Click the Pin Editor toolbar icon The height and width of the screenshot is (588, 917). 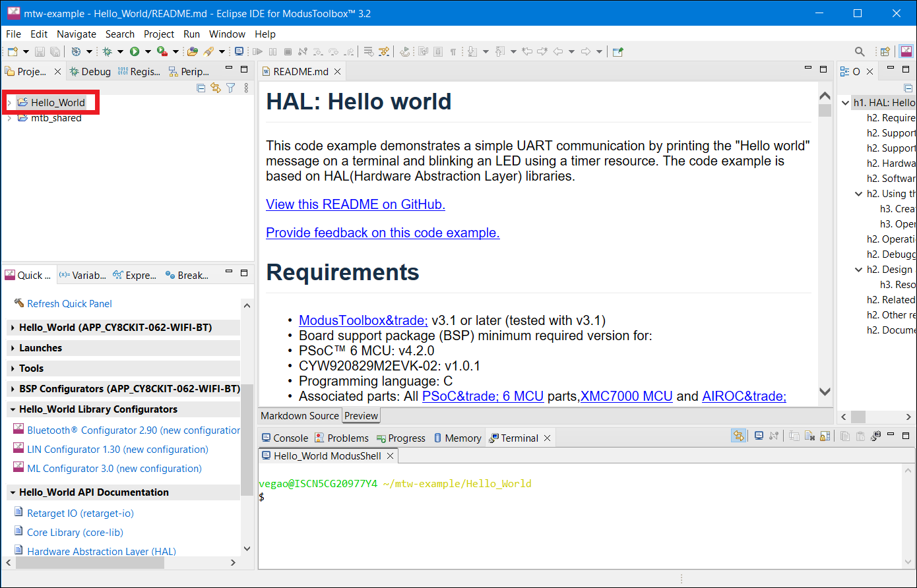pyautogui.click(x=617, y=51)
